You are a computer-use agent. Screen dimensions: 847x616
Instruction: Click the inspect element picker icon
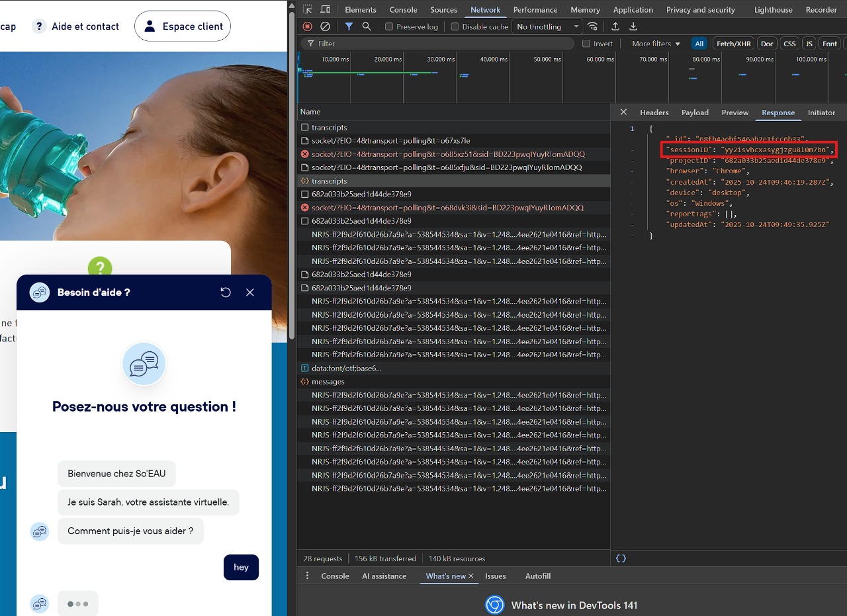click(x=308, y=9)
